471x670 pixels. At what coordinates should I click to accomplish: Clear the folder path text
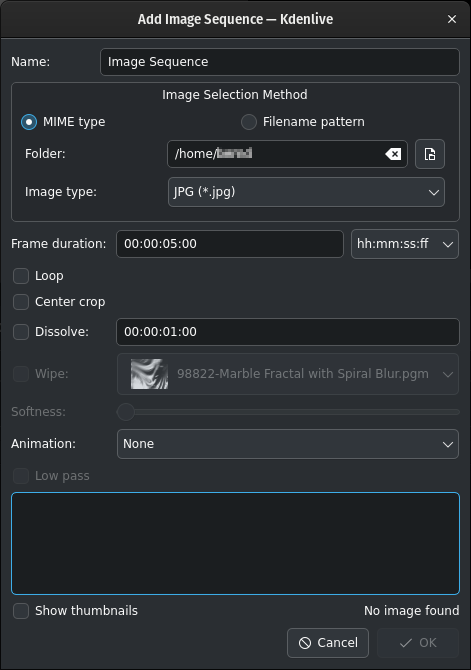coord(393,154)
